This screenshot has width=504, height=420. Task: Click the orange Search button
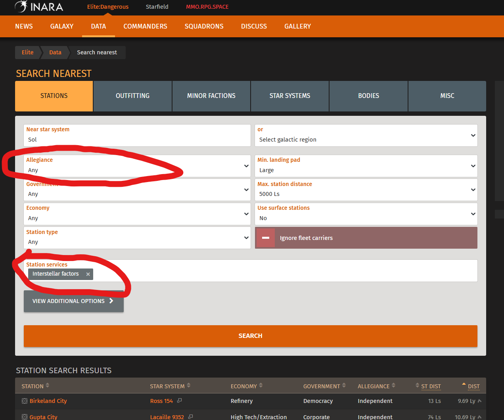pos(251,336)
